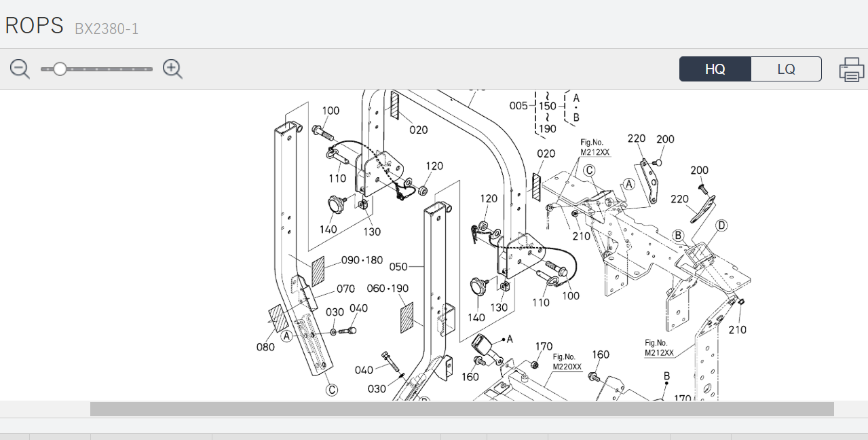Viewport: 868px width, 440px height.
Task: Switch diagram quality to HQ
Action: pyautogui.click(x=715, y=69)
